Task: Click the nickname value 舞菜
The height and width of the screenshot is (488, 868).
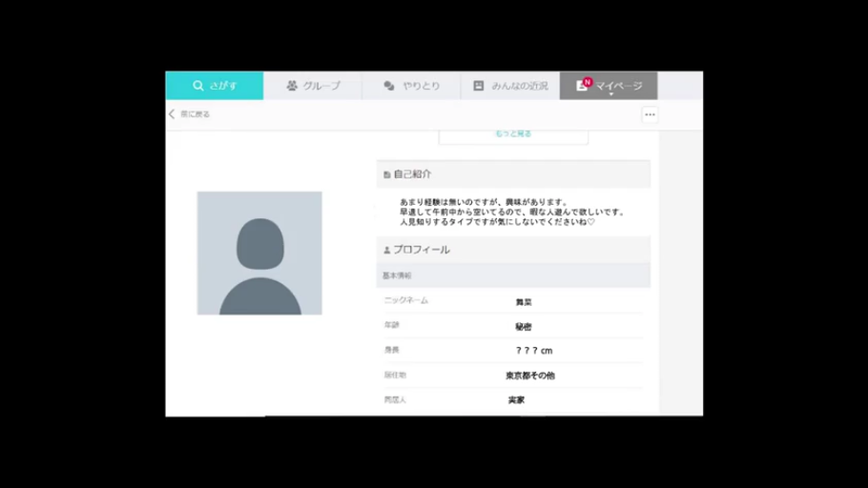Action: [524, 302]
